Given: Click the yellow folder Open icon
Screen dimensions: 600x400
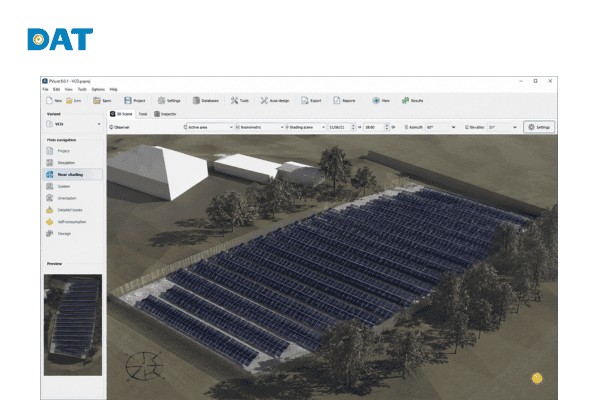Looking at the screenshot, I should [69, 100].
